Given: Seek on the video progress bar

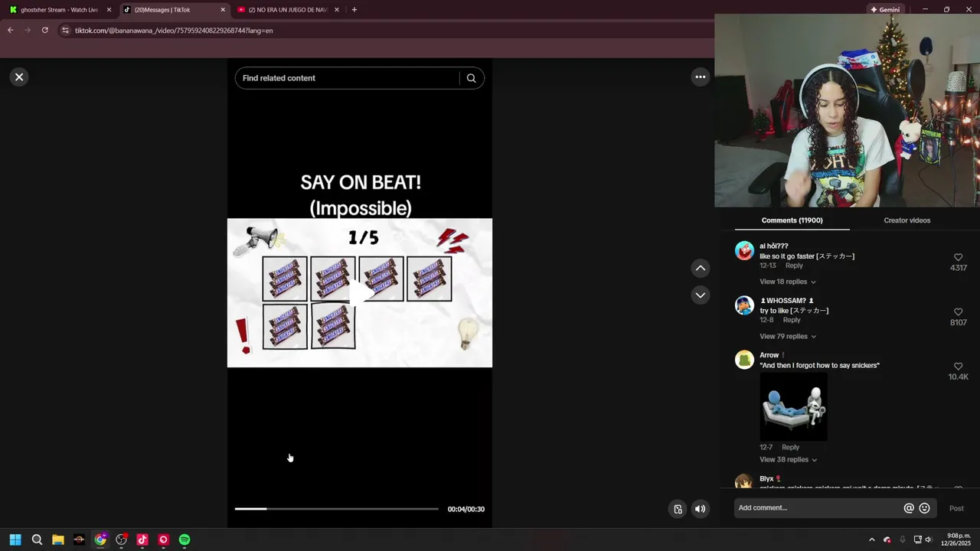Looking at the screenshot, I should click(336, 509).
